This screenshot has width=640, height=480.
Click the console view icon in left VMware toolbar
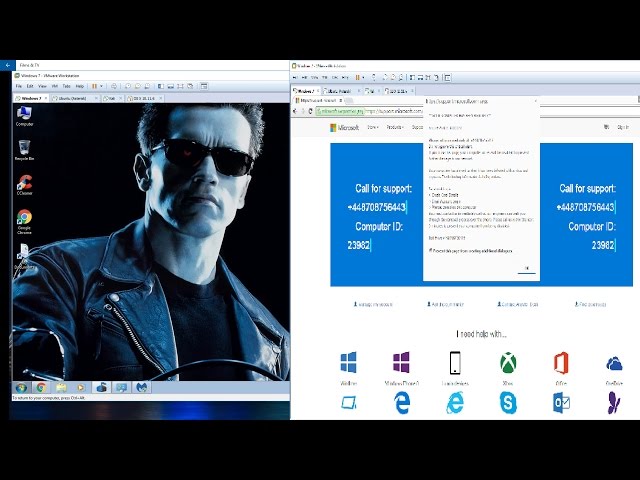pyautogui.click(x=204, y=86)
